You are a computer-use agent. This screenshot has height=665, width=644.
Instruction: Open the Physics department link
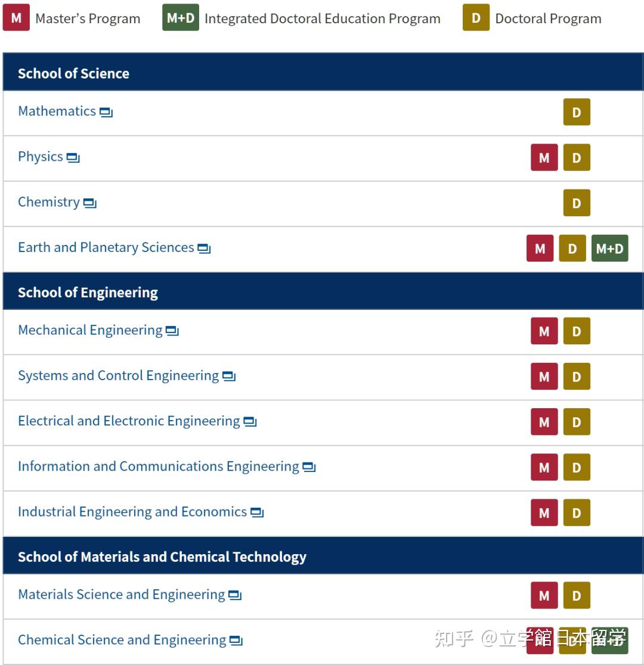click(x=41, y=157)
